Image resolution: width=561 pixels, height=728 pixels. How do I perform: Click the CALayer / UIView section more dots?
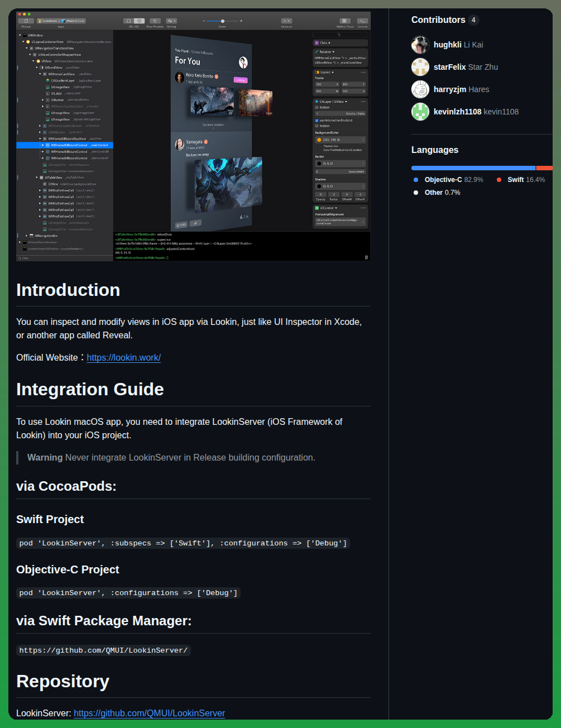[363, 102]
